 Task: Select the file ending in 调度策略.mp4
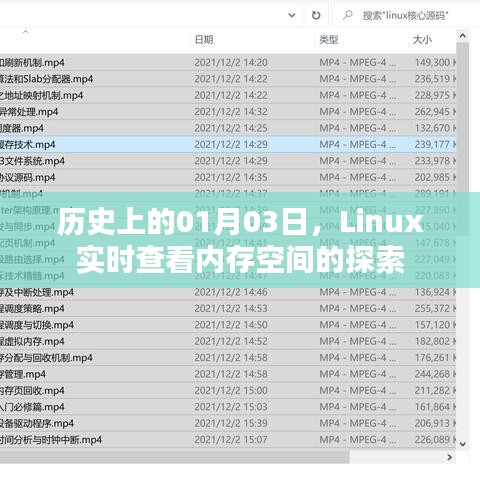(x=32, y=309)
